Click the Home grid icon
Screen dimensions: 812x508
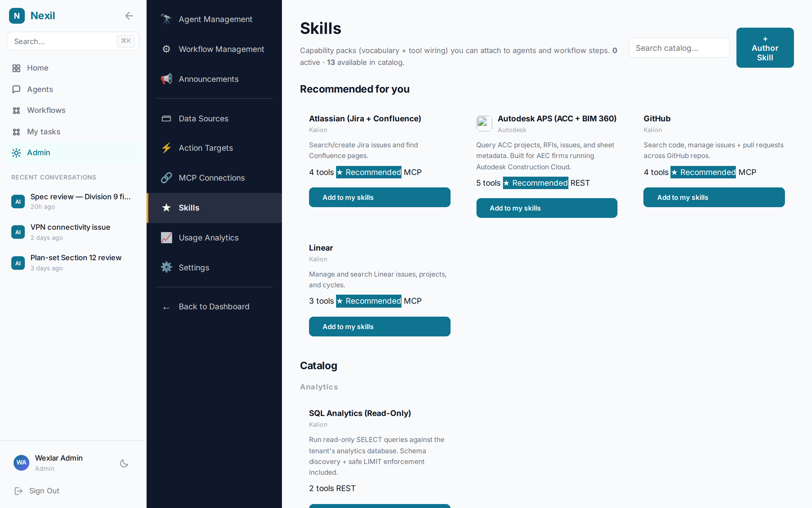[16, 68]
